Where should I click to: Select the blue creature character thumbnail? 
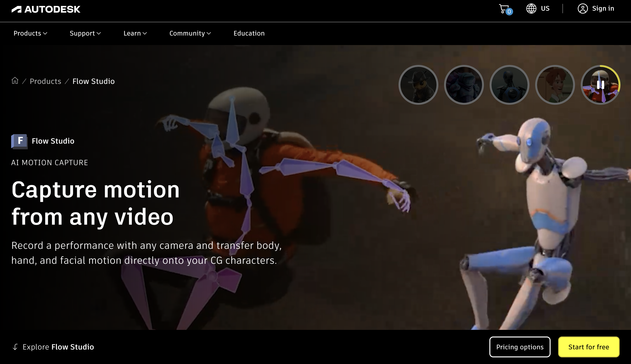pos(464,85)
